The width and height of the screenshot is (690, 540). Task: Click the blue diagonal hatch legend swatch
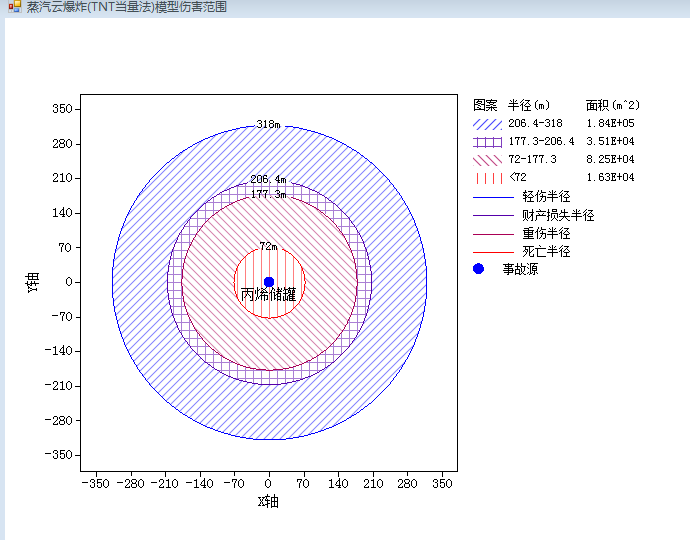487,124
